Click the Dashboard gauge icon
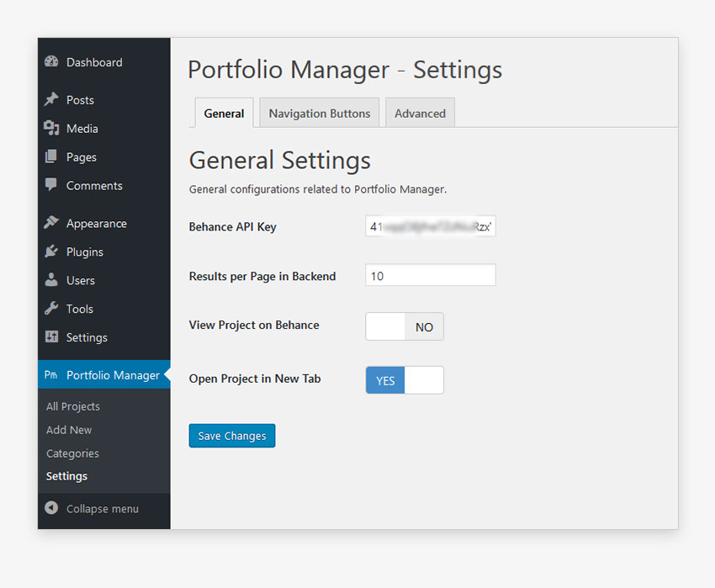 pyautogui.click(x=51, y=62)
